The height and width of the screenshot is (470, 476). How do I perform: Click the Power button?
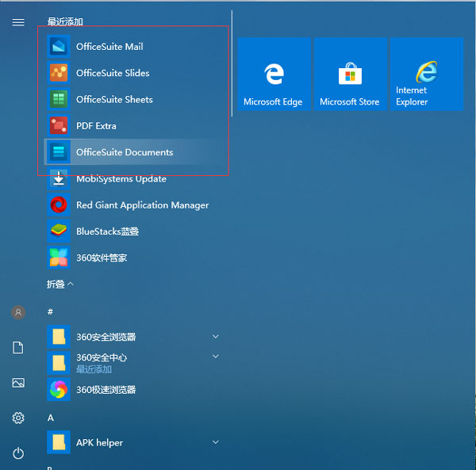[18, 453]
